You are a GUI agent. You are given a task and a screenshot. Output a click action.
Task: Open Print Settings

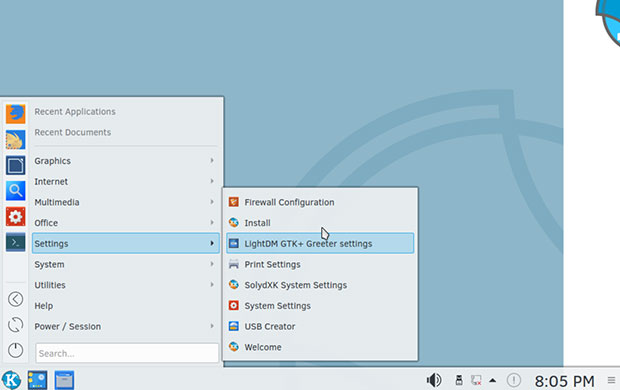tap(320, 264)
